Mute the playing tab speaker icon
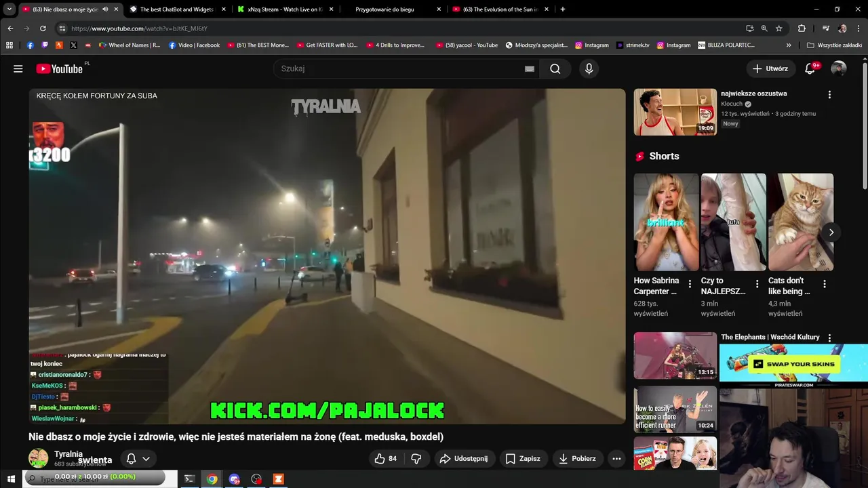 point(105,9)
